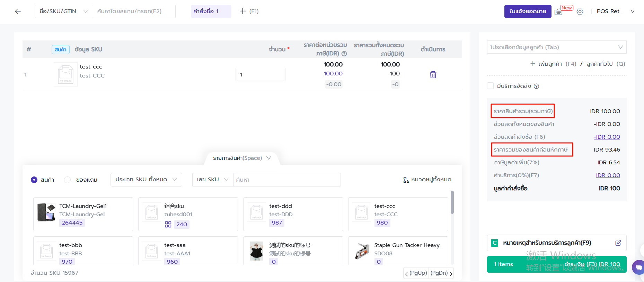This screenshot has width=644, height=282.
Task: Open the ประเภท SKU ทั้งหมด dropdown
Action: (x=146, y=180)
